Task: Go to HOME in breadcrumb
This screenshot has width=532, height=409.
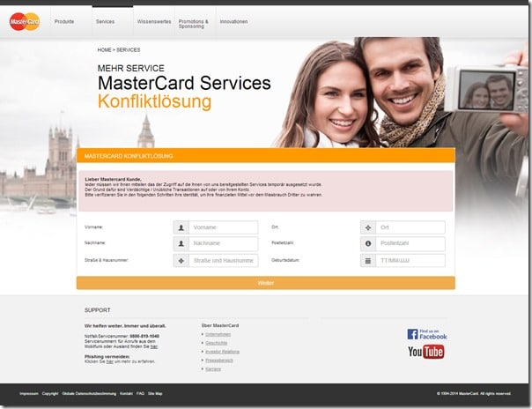Action: [104, 50]
